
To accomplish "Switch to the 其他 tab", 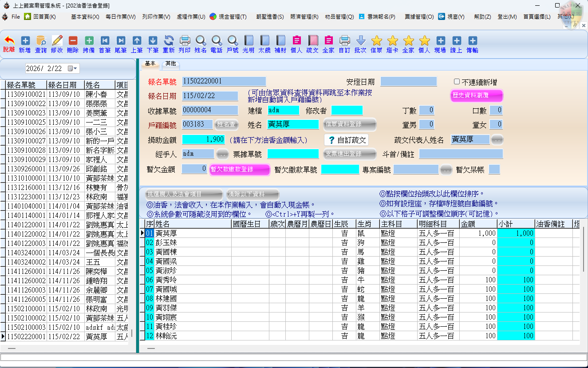I will pyautogui.click(x=170, y=64).
